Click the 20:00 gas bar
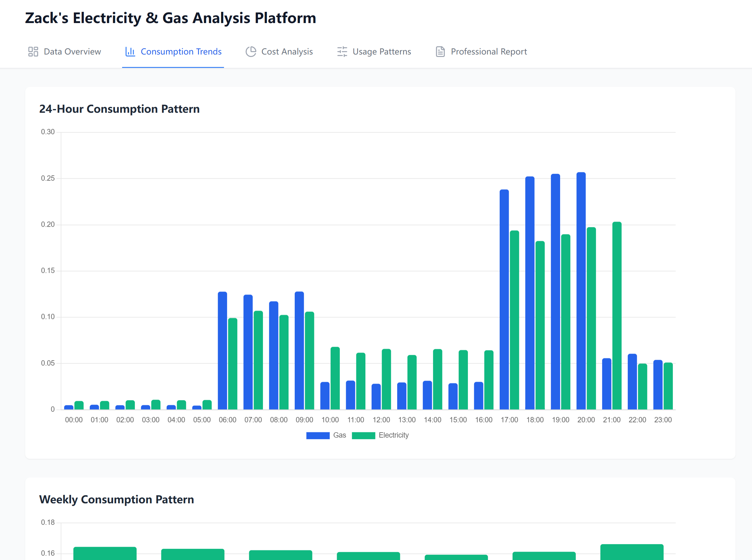This screenshot has height=560, width=752. (581, 291)
